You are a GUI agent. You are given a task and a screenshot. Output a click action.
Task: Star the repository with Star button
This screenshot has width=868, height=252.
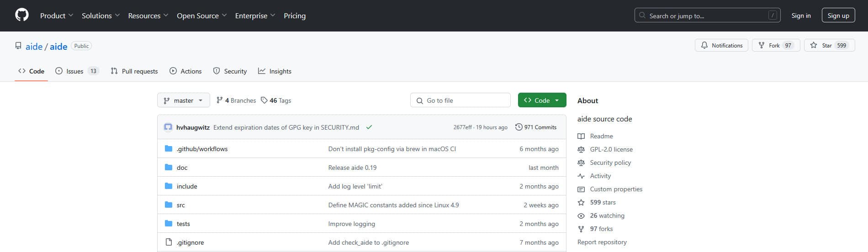coord(829,45)
